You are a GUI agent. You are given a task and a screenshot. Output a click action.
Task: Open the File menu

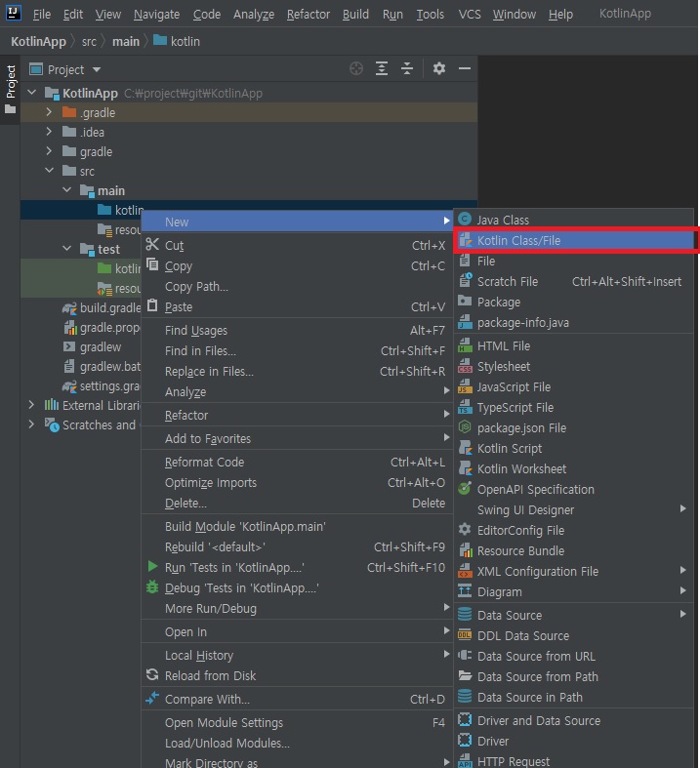tap(42, 15)
